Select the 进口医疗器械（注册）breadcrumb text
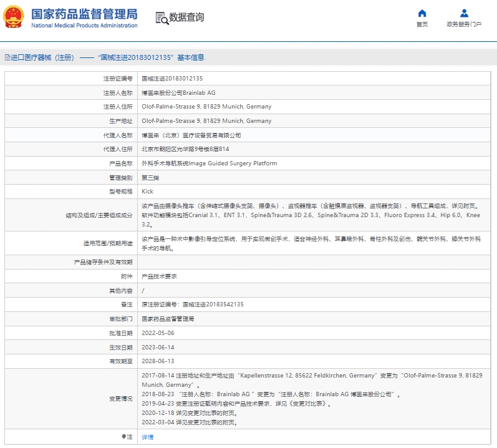 [42, 57]
